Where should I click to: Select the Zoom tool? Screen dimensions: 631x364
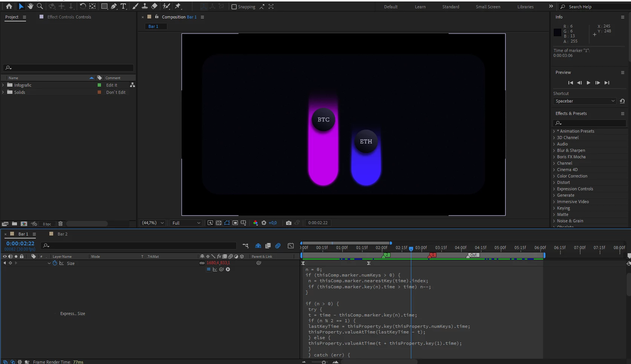click(40, 6)
